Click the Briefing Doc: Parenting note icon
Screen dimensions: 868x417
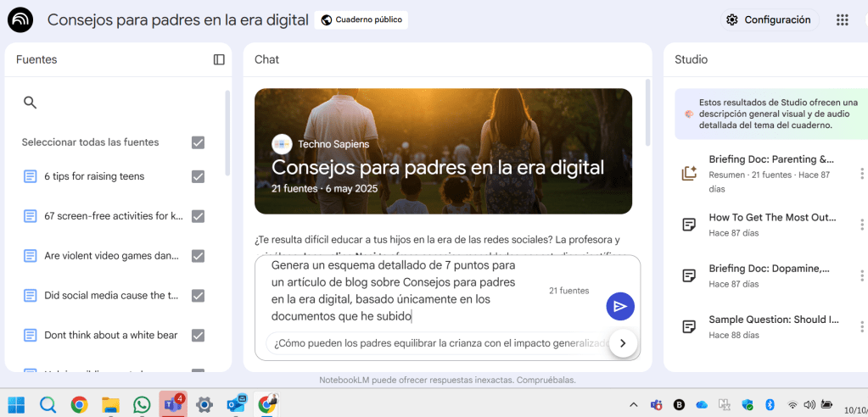[689, 173]
